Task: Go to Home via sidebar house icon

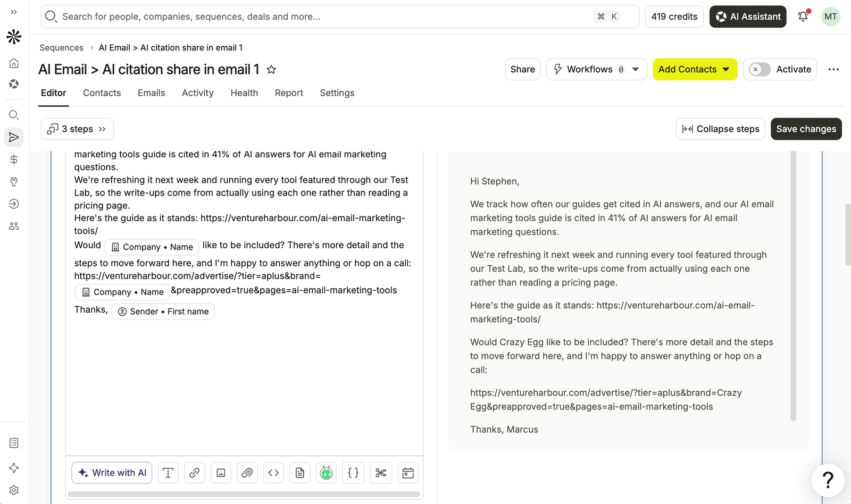Action: (x=14, y=63)
